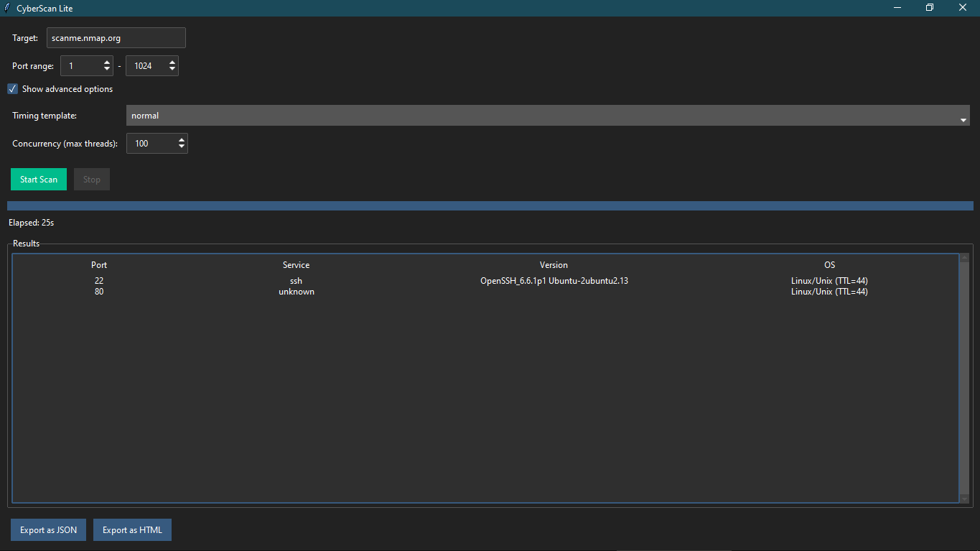Click the Results group title

[27, 244]
